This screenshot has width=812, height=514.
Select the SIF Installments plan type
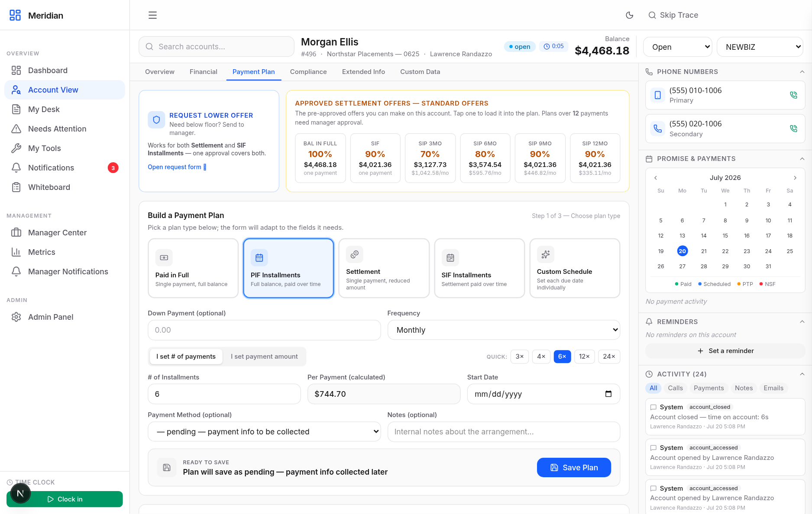click(x=479, y=268)
